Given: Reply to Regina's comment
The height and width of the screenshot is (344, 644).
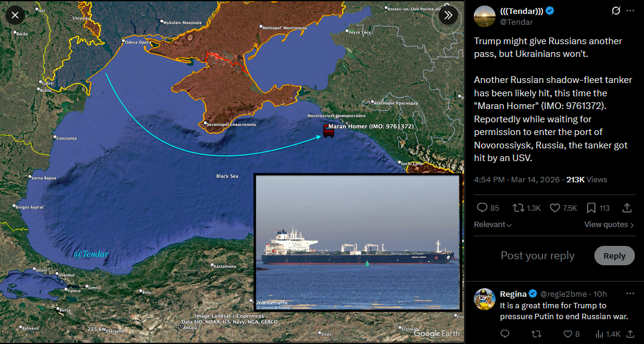Looking at the screenshot, I should click(505, 334).
